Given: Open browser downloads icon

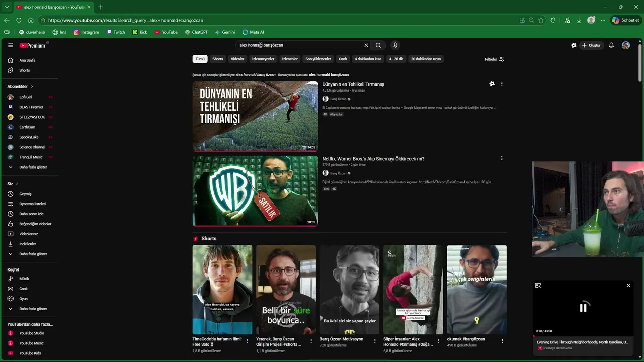Looking at the screenshot, I should [579, 20].
